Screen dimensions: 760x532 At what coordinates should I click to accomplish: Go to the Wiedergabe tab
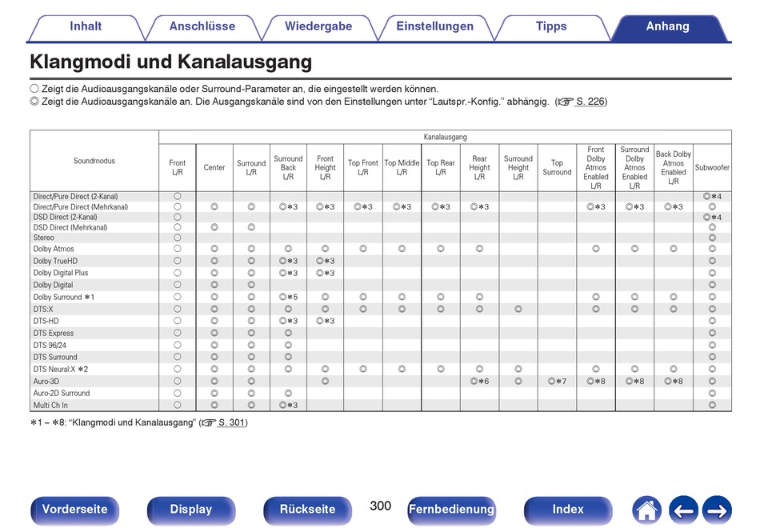pos(318,26)
